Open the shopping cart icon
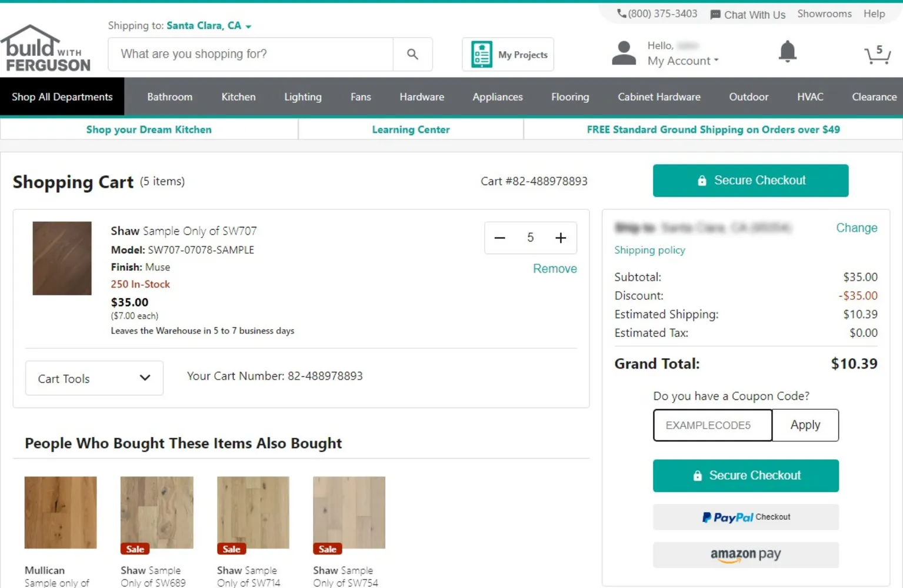903x588 pixels. (877, 55)
